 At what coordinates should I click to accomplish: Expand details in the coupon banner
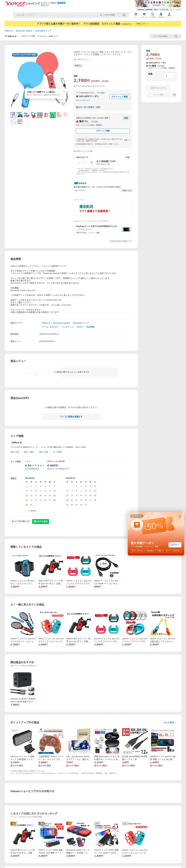[x=142, y=24]
